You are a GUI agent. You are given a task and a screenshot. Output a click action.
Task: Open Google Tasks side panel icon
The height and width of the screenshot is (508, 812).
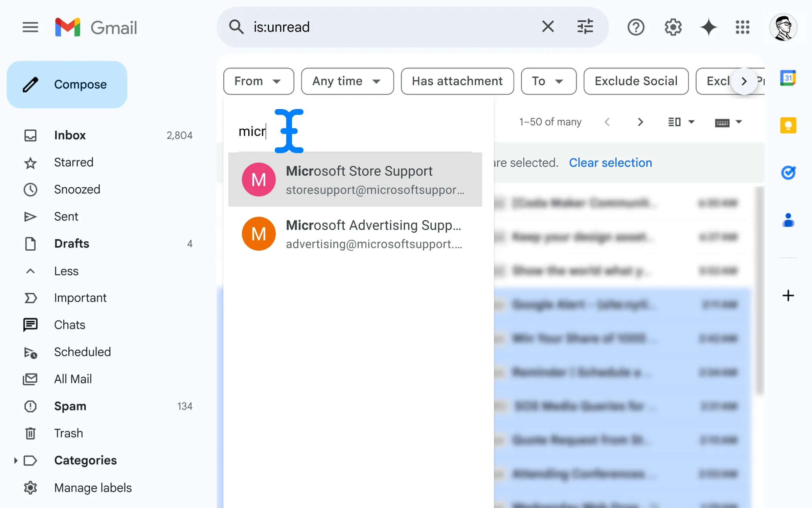[x=788, y=173]
